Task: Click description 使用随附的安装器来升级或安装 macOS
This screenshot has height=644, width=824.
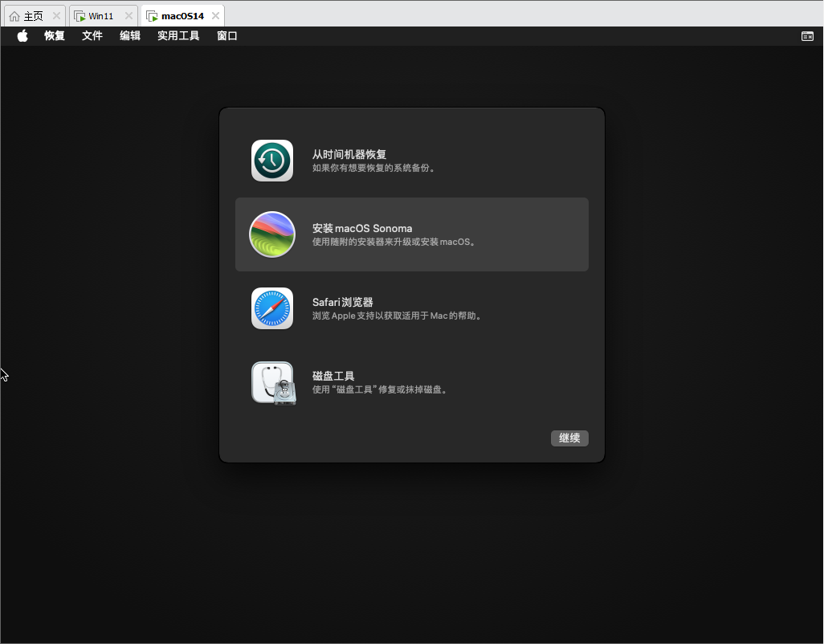Action: tap(394, 243)
